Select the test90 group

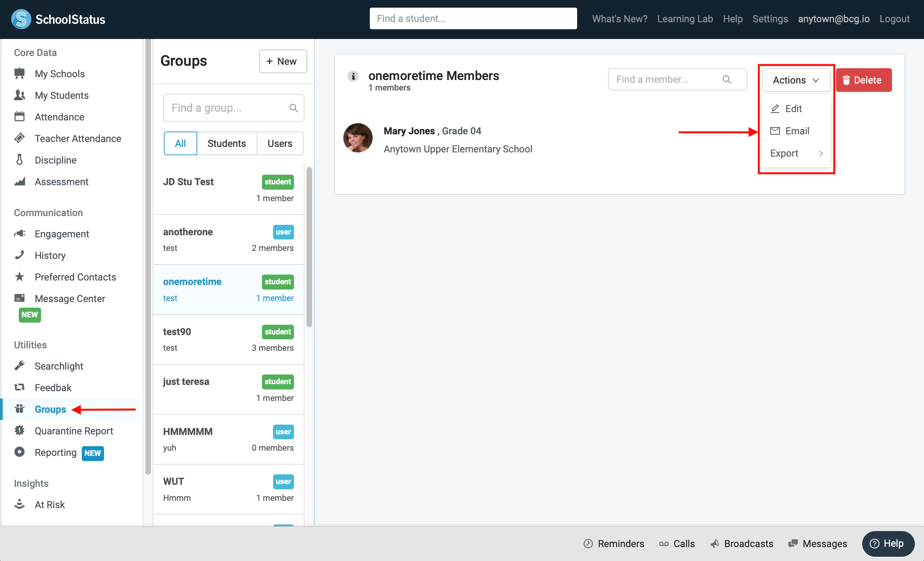tap(228, 340)
